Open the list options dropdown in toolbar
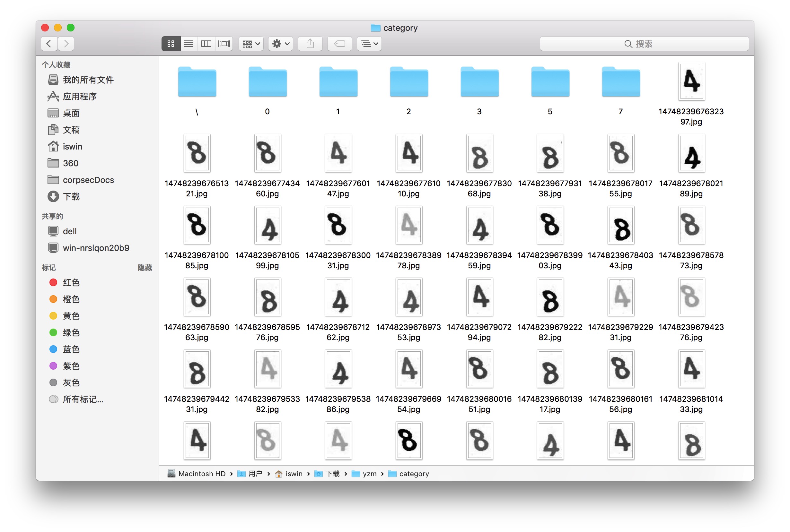 [x=369, y=44]
